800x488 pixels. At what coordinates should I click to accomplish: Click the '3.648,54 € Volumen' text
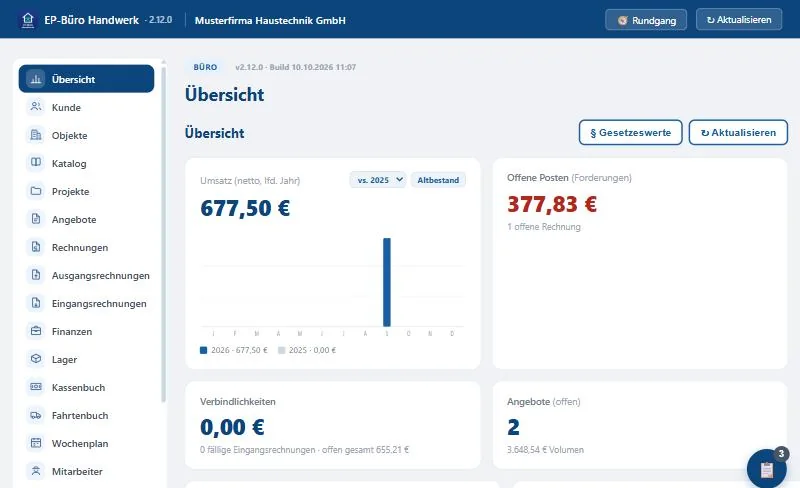coord(545,450)
